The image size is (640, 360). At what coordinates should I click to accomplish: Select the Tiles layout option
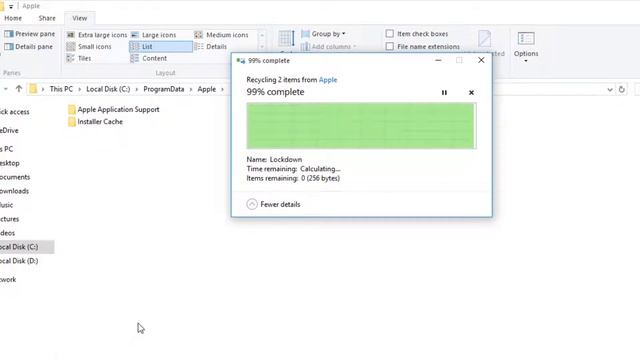[79, 58]
